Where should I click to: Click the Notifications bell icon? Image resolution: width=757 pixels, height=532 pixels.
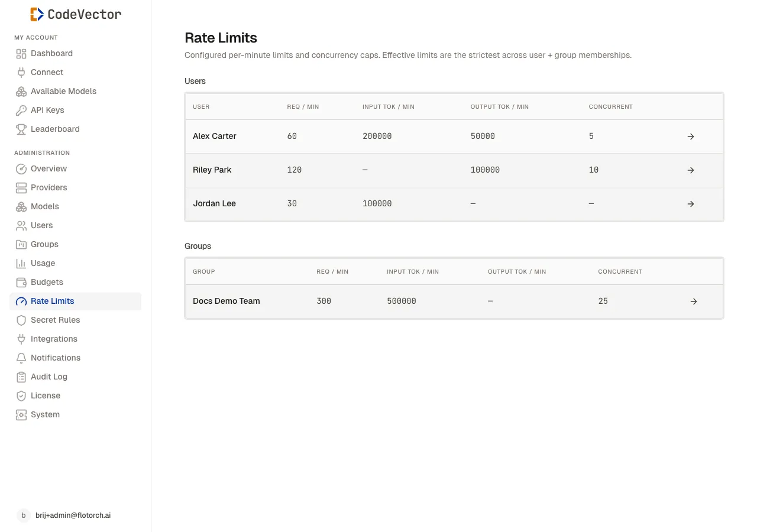coord(21,358)
